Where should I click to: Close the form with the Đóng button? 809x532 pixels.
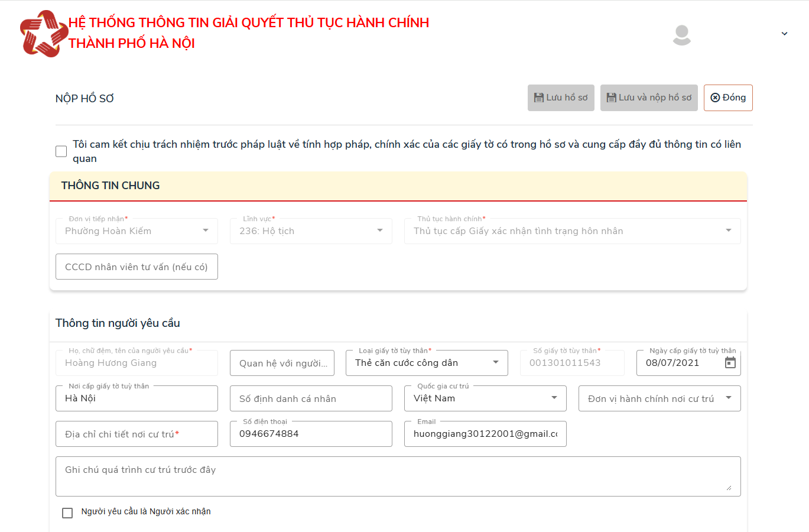(728, 98)
